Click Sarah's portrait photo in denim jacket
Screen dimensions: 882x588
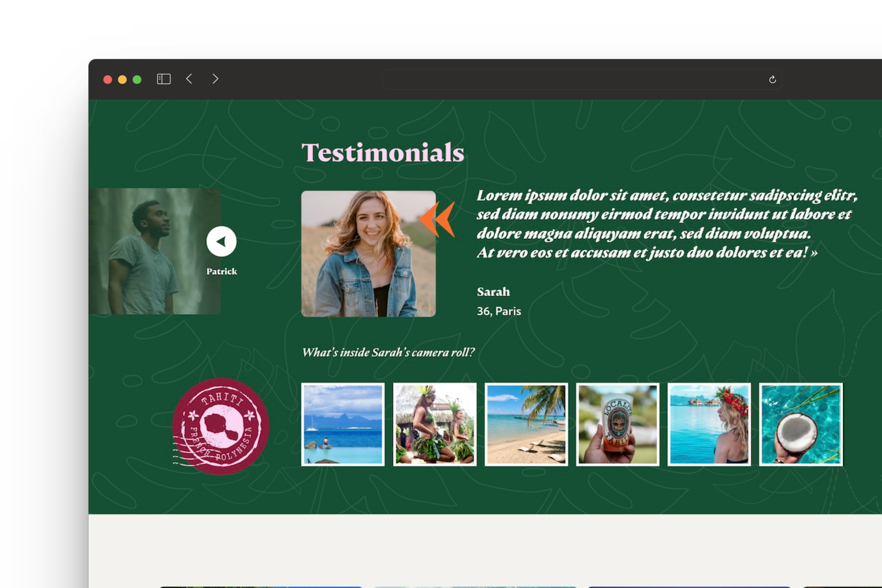click(x=368, y=254)
